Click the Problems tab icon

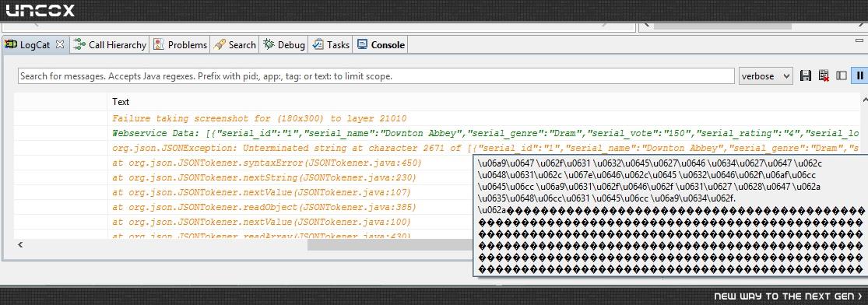[159, 45]
